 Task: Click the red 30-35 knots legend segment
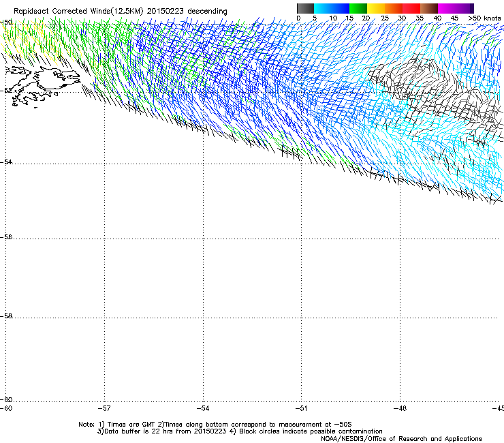coord(411,8)
